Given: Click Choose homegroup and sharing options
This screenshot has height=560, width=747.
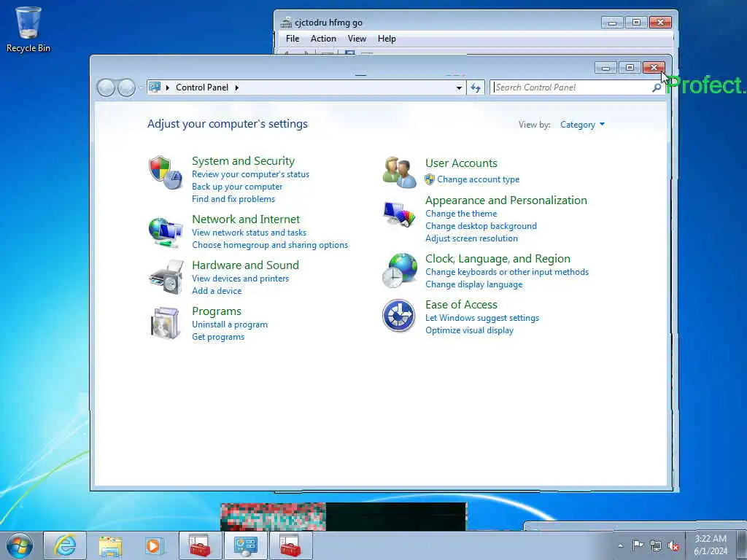Looking at the screenshot, I should [270, 245].
